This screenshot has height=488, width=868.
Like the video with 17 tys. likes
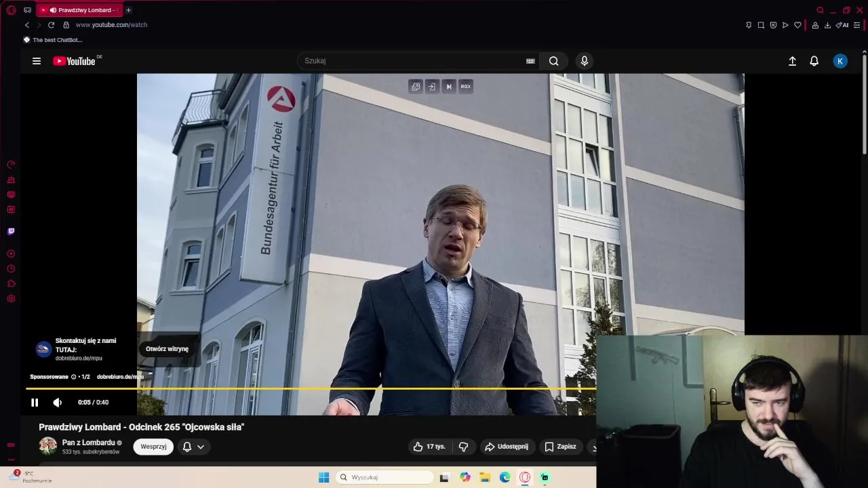click(x=429, y=447)
